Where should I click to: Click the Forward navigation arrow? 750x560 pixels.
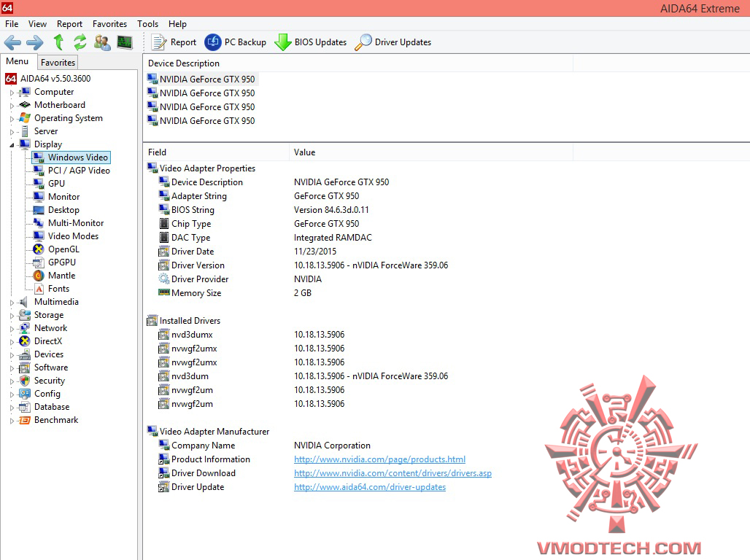(34, 42)
